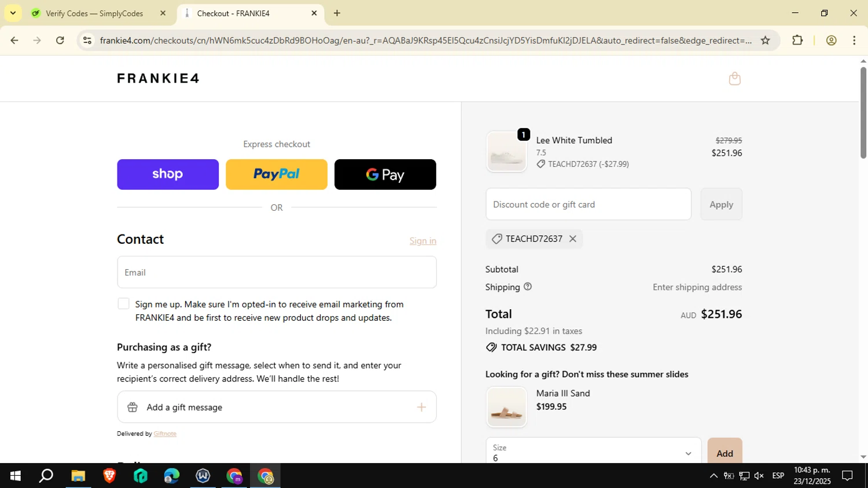Click the network tray icon
This screenshot has width=868, height=488.
(x=744, y=476)
